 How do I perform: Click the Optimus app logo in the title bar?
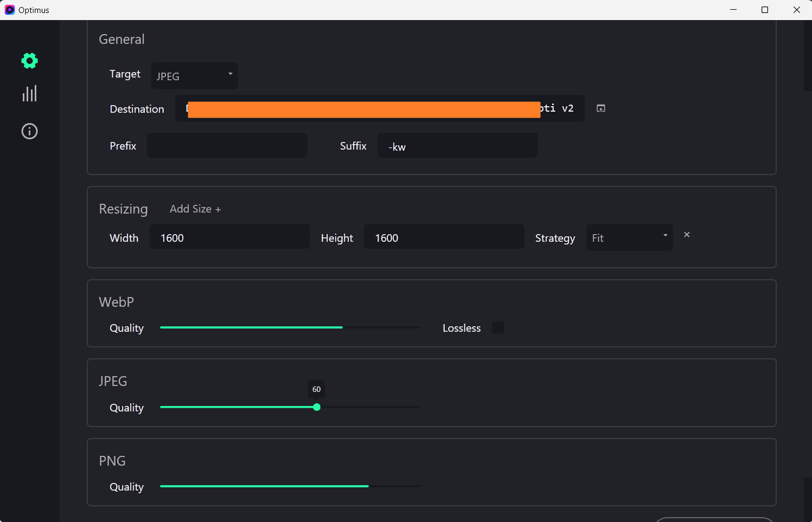point(9,10)
